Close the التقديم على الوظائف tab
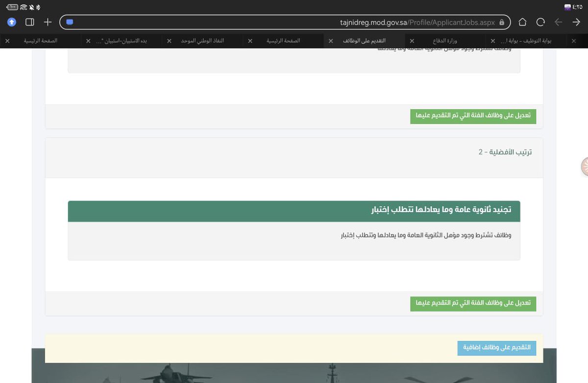This screenshot has height=383, width=588. click(331, 41)
